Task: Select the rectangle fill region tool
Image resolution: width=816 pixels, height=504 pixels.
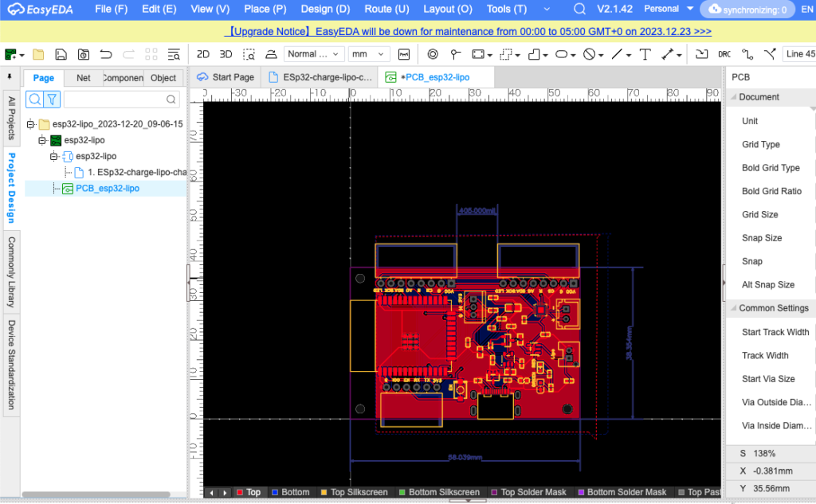Action: [x=478, y=54]
